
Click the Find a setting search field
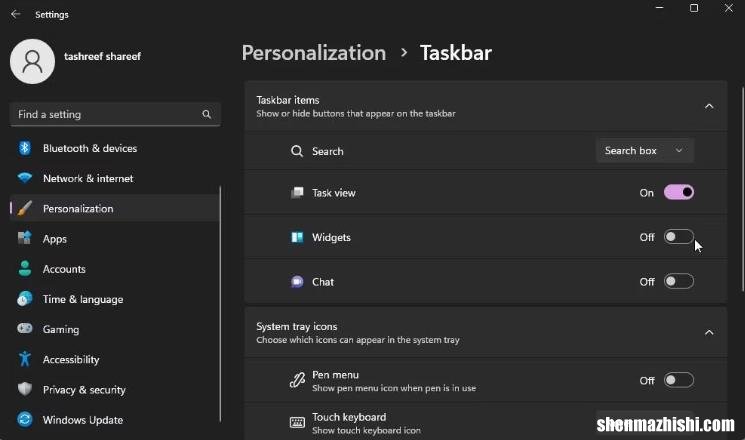(x=115, y=114)
